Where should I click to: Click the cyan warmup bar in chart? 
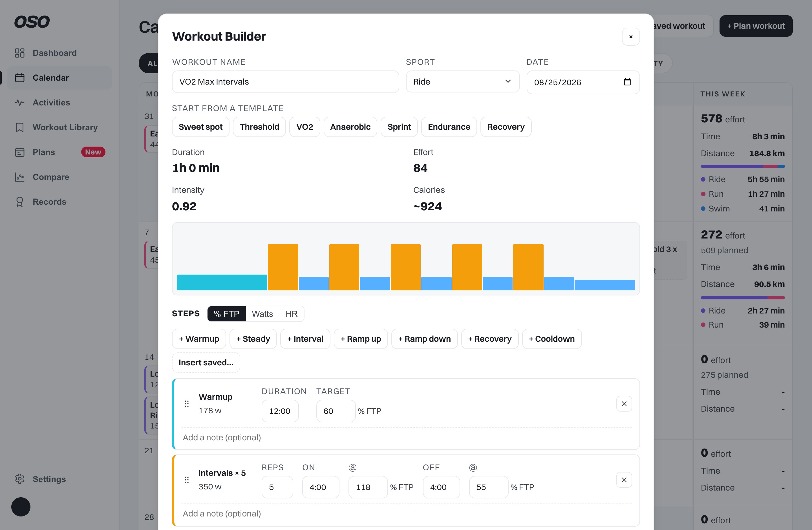click(222, 282)
